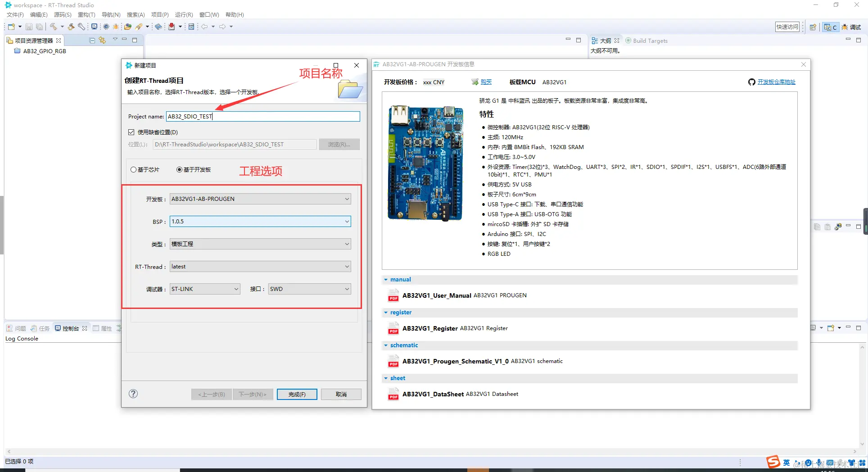Click the flashlight search toolbar icon

point(139,27)
